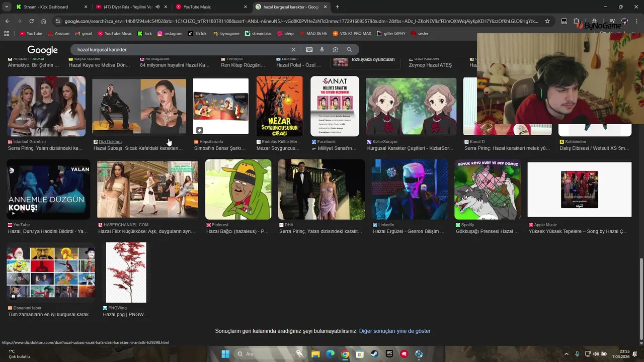
Task: Mute the Diyar Pala tab audio
Action: coord(158,7)
